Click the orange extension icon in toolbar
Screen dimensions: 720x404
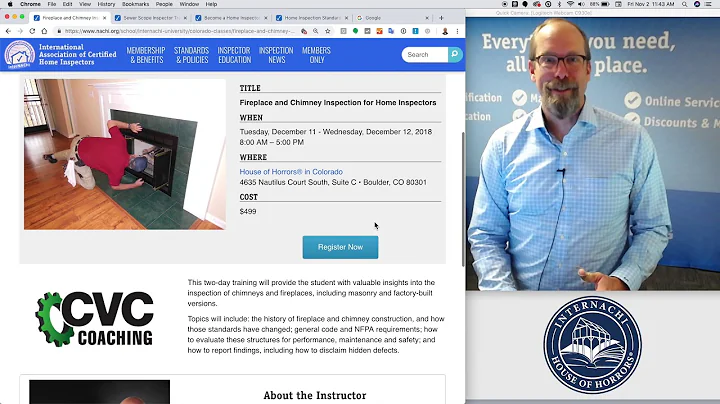click(x=379, y=31)
